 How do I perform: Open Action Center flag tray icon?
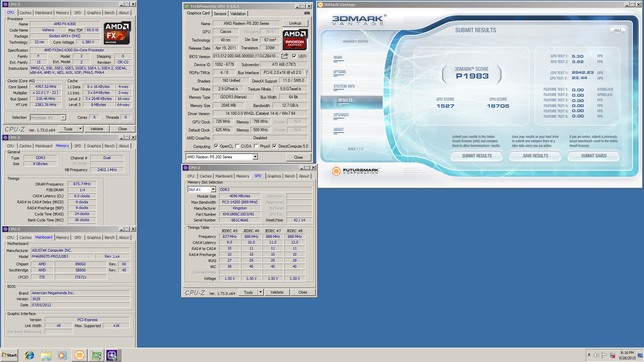click(604, 355)
